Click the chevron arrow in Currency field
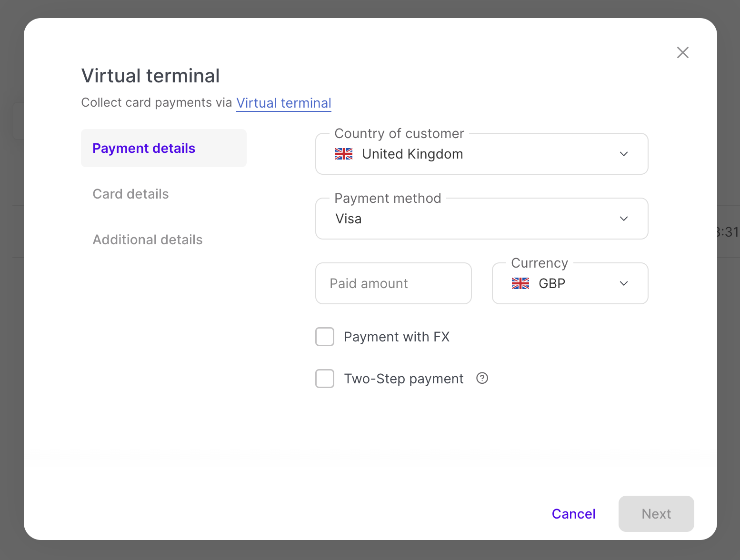Viewport: 740px width, 560px height. [x=623, y=283]
